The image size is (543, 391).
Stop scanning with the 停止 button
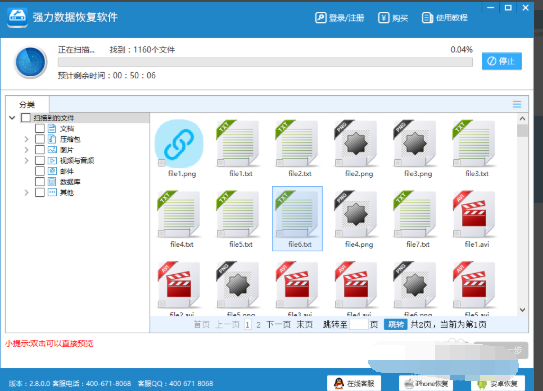pyautogui.click(x=502, y=61)
